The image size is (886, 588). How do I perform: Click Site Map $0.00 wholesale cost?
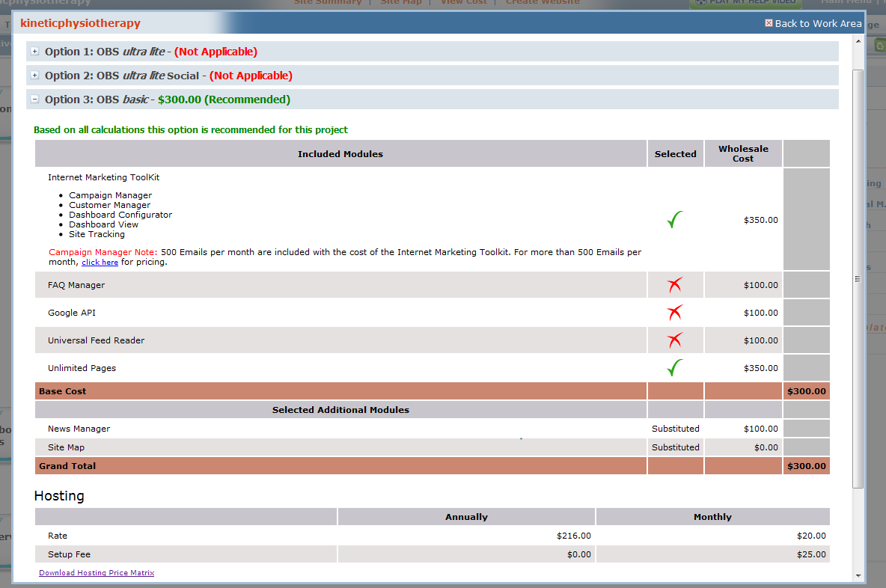[766, 447]
